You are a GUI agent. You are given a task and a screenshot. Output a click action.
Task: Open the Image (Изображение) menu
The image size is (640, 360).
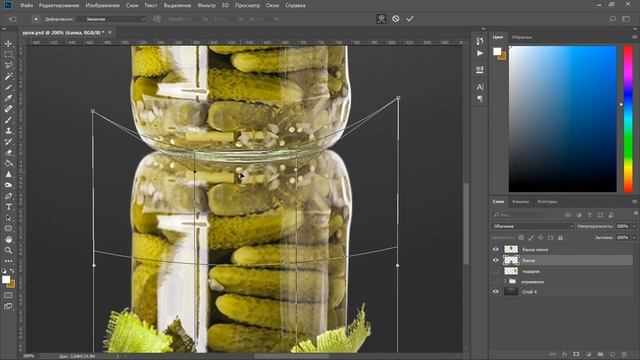click(x=103, y=6)
